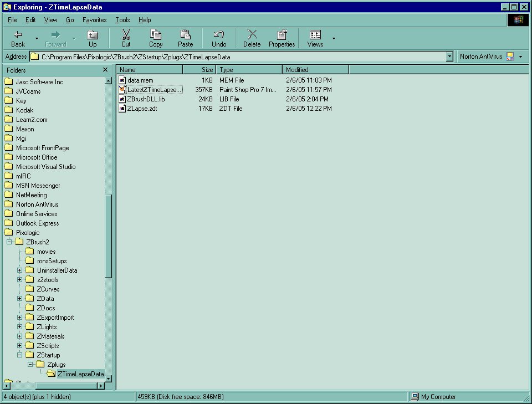532x404 pixels.
Task: Expand the ZData folder in the tree
Action: pyautogui.click(x=20, y=298)
